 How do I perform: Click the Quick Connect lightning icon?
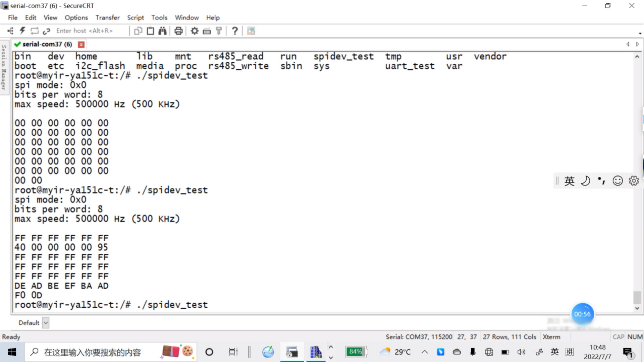click(x=22, y=31)
